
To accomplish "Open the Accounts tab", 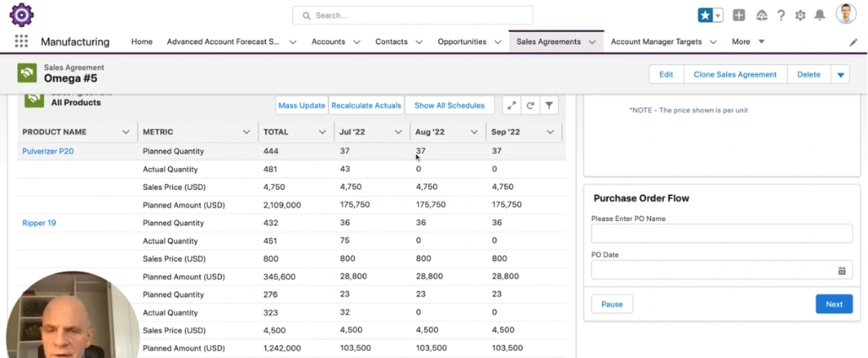I will 328,42.
